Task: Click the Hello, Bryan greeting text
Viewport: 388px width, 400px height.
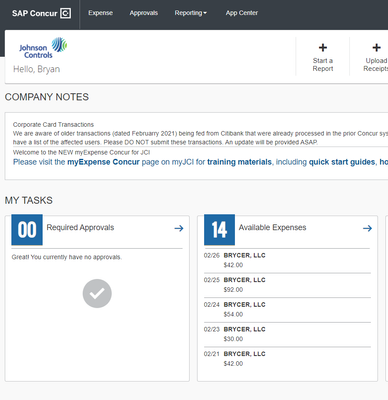Action: point(37,69)
